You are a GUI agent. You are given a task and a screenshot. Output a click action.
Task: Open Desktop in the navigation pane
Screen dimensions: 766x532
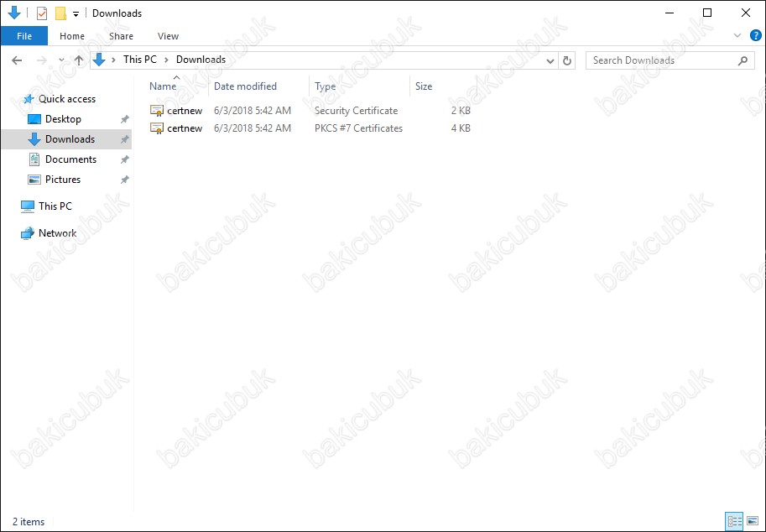click(x=63, y=119)
